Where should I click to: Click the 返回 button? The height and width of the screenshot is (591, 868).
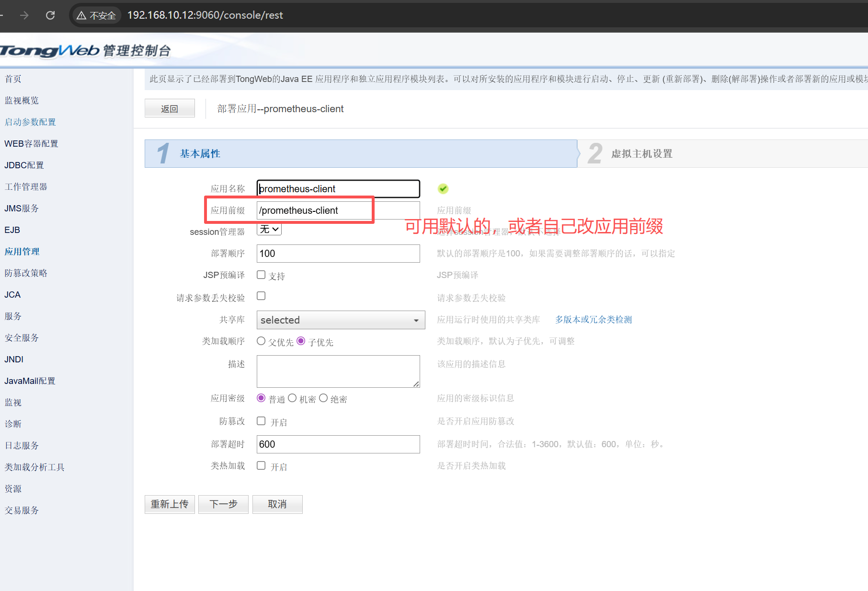170,108
